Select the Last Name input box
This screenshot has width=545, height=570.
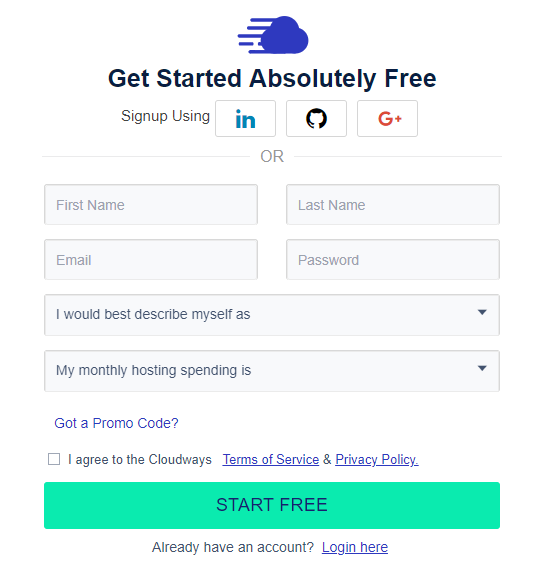[x=393, y=205]
